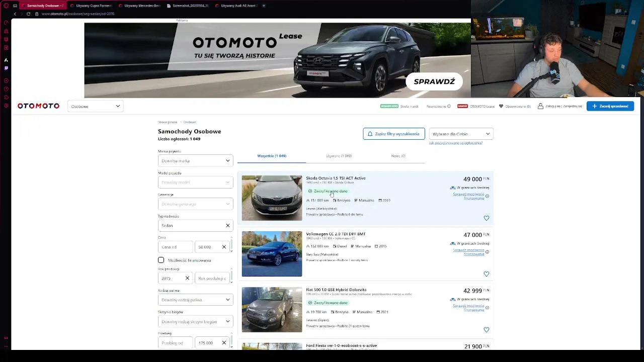The width and height of the screenshot is (644, 362).
Task: Open Twitch from the Opera sidebar
Action: pos(6,68)
